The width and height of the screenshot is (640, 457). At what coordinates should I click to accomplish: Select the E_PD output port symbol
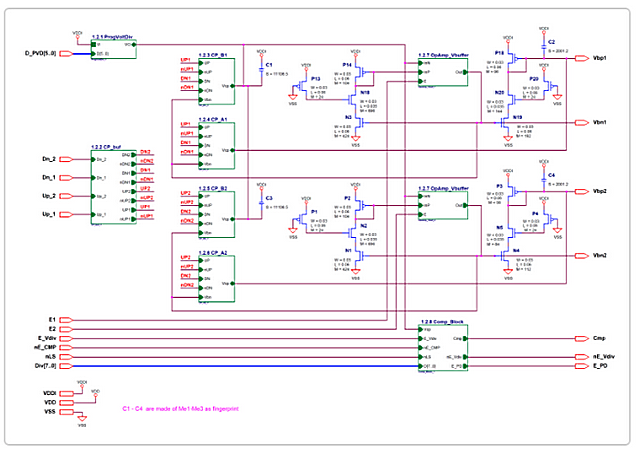582,366
